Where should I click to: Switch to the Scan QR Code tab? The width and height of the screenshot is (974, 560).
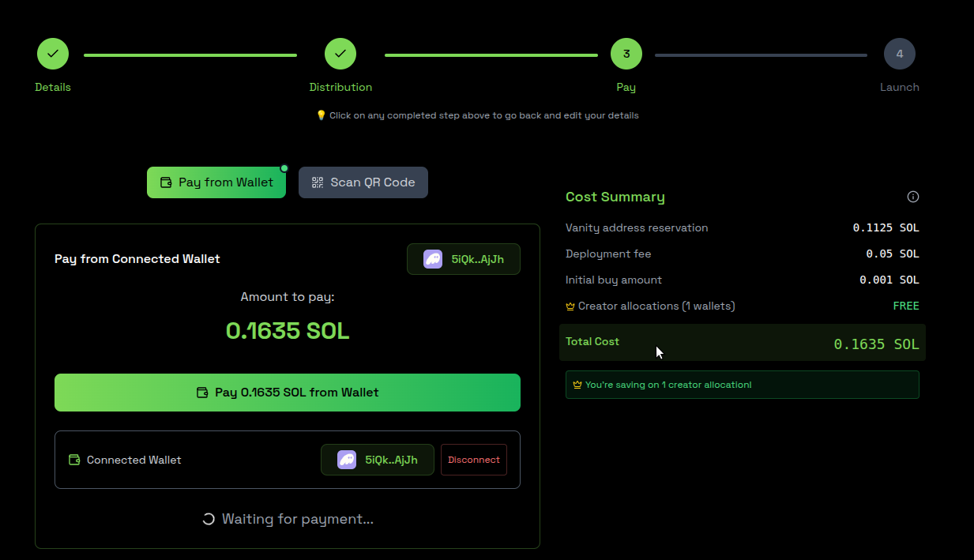(363, 182)
